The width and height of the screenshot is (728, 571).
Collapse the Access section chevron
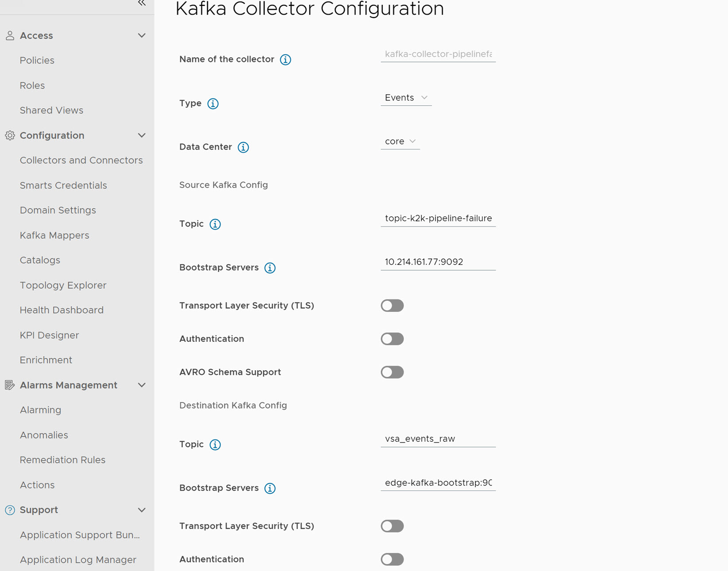(x=142, y=35)
